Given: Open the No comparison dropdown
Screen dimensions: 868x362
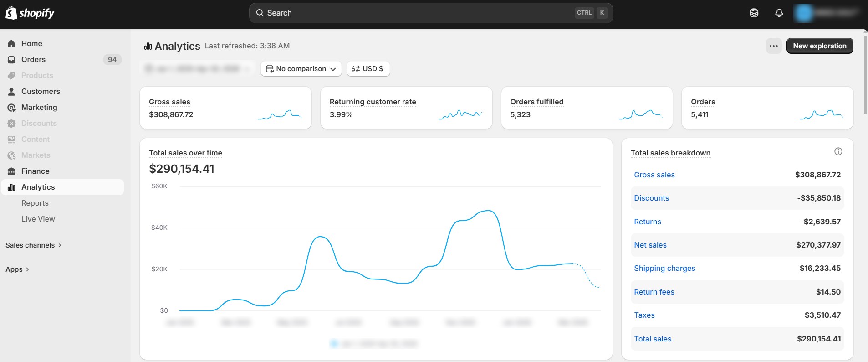Looking at the screenshot, I should (301, 69).
